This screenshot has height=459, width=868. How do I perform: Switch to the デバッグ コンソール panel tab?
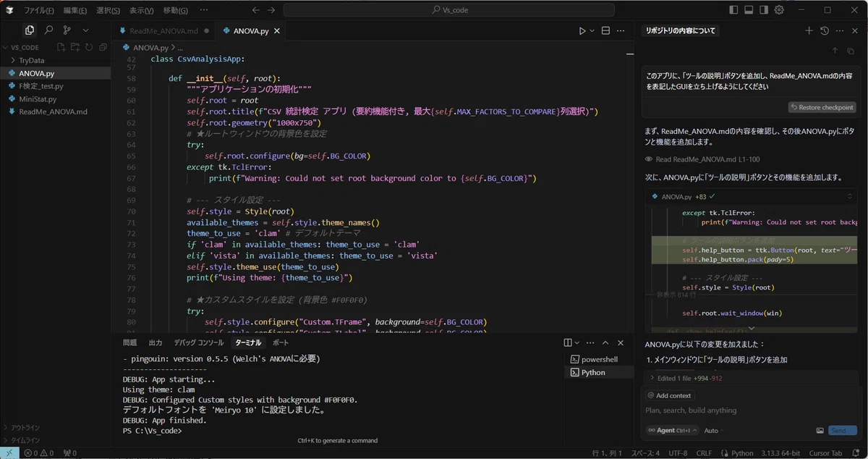tap(199, 342)
